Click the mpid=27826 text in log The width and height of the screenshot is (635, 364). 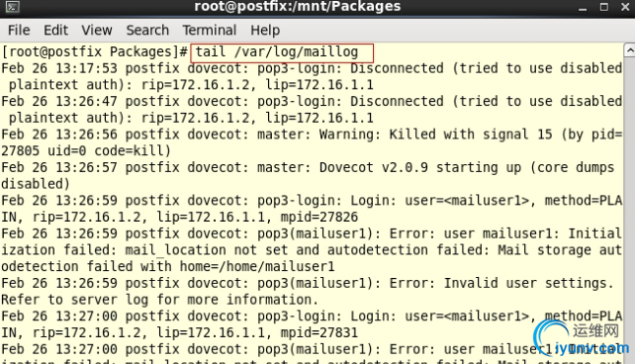pyautogui.click(x=319, y=217)
